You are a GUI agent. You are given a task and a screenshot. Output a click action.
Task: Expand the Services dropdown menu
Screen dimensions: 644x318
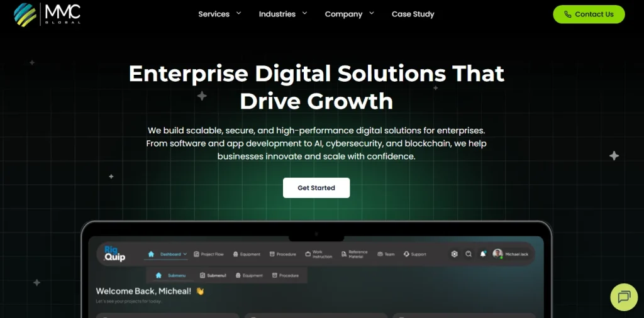point(219,14)
